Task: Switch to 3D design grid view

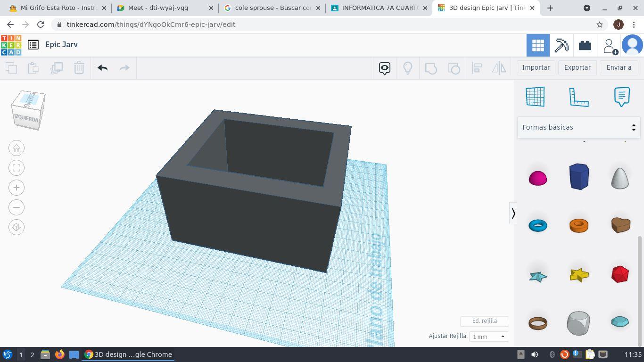Action: (538, 45)
